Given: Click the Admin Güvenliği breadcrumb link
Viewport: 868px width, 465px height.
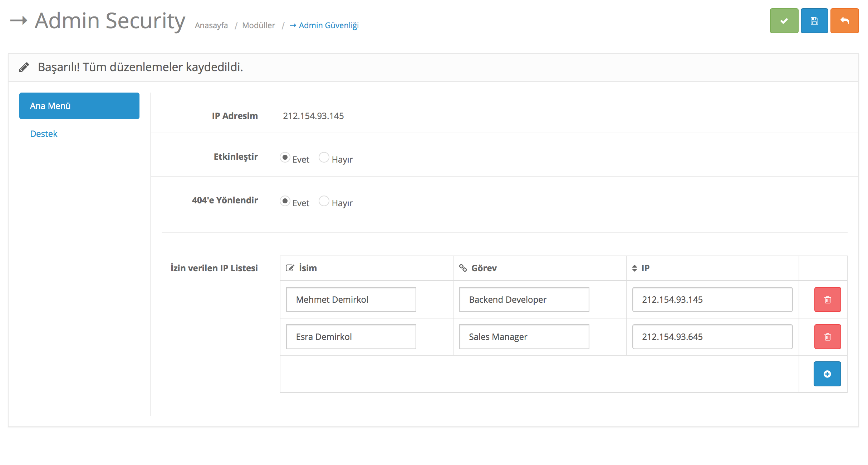Looking at the screenshot, I should [328, 25].
